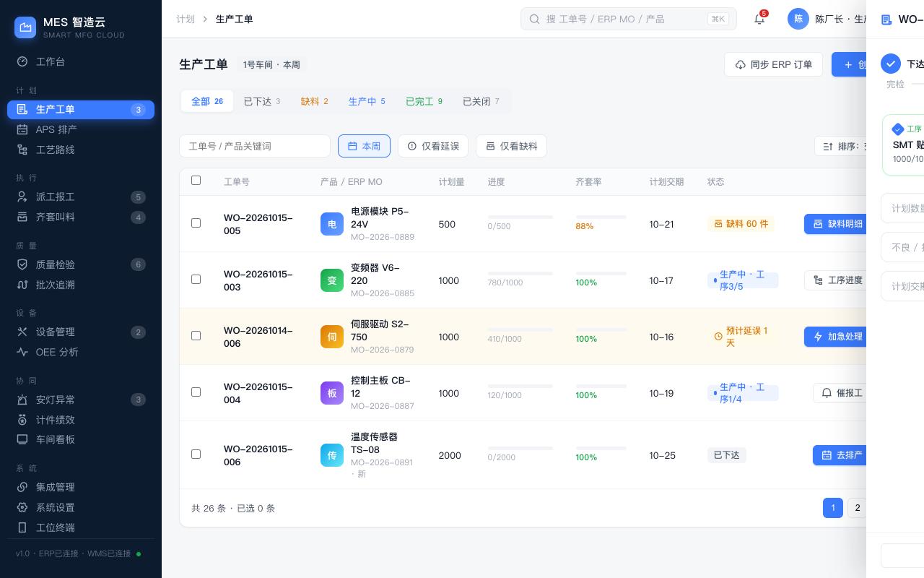Check the box for WO-20261015-003
Screen dimensions: 924x578
pos(196,280)
